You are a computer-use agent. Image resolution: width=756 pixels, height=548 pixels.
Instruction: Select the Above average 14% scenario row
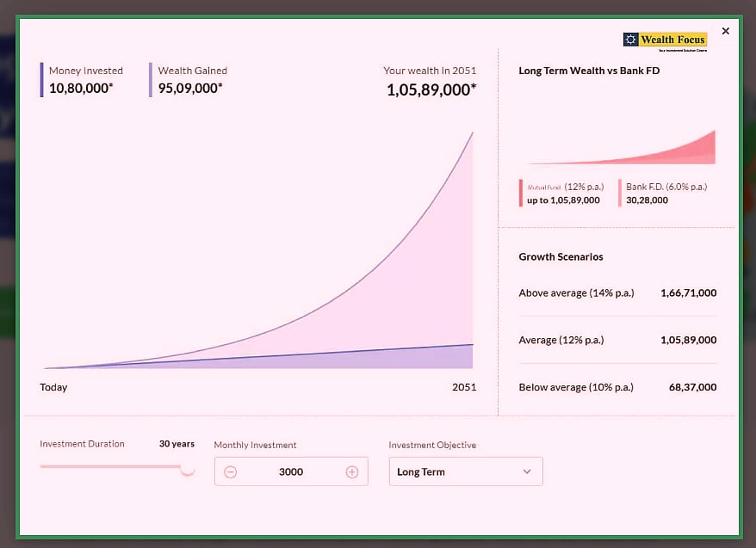click(617, 293)
